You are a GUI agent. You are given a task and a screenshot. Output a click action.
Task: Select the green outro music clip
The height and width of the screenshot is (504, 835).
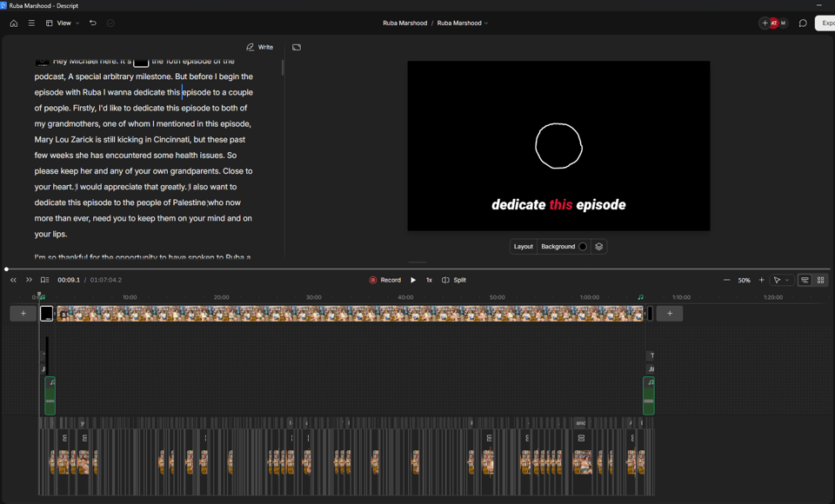(x=649, y=395)
